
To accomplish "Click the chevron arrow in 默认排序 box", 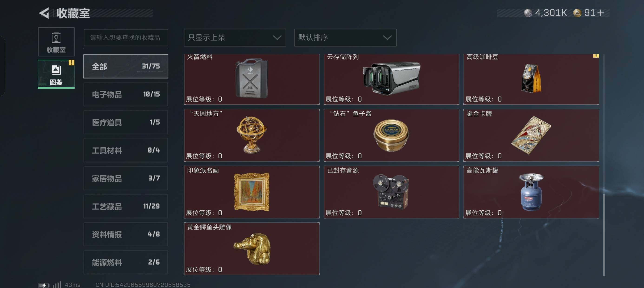I will pyautogui.click(x=387, y=38).
